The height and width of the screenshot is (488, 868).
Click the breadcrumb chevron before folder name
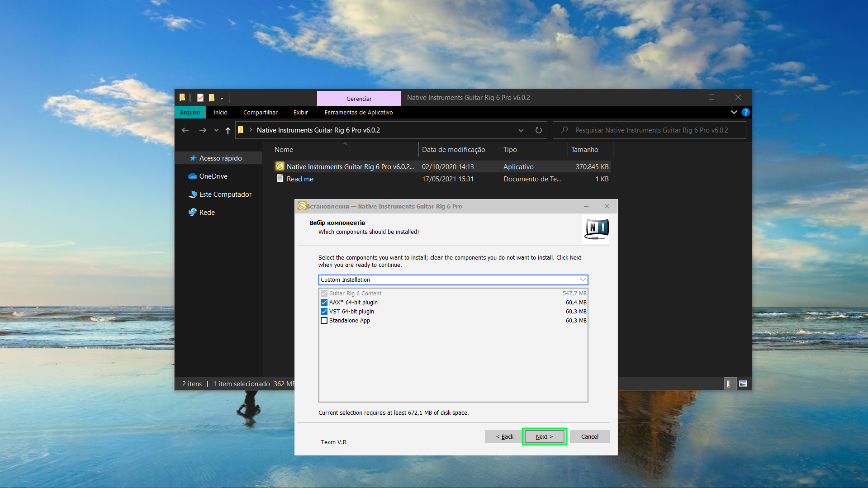pyautogui.click(x=251, y=130)
